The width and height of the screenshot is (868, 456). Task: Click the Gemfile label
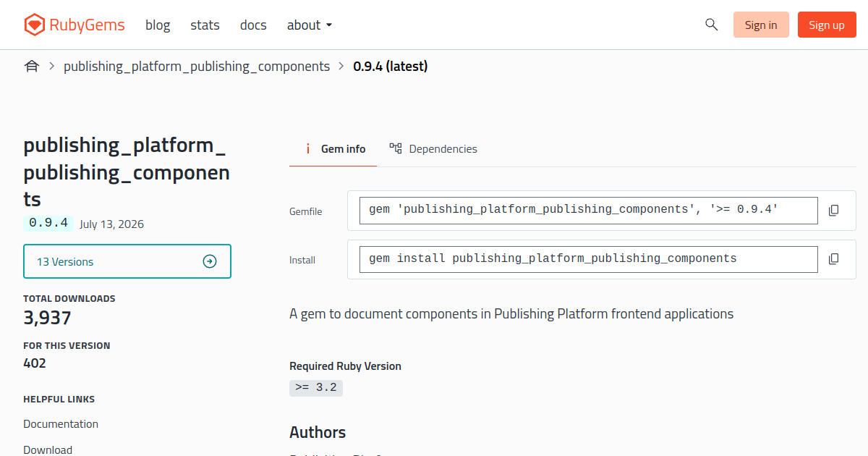(306, 212)
